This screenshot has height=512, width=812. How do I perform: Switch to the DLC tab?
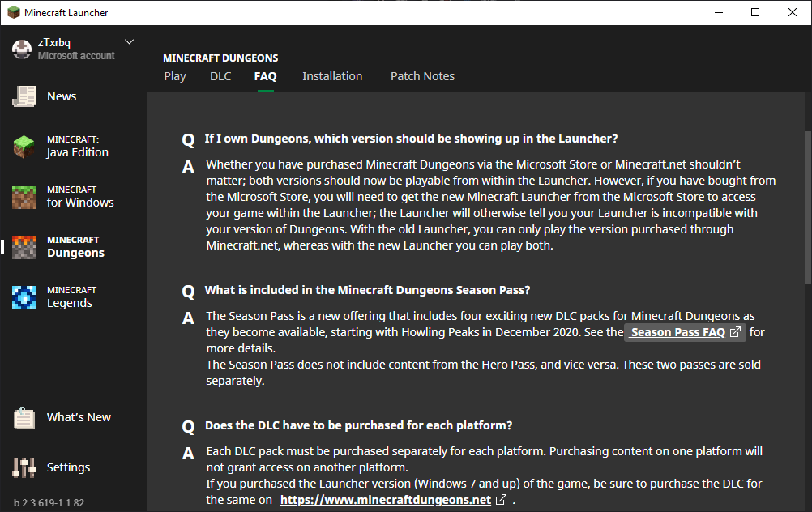click(220, 76)
